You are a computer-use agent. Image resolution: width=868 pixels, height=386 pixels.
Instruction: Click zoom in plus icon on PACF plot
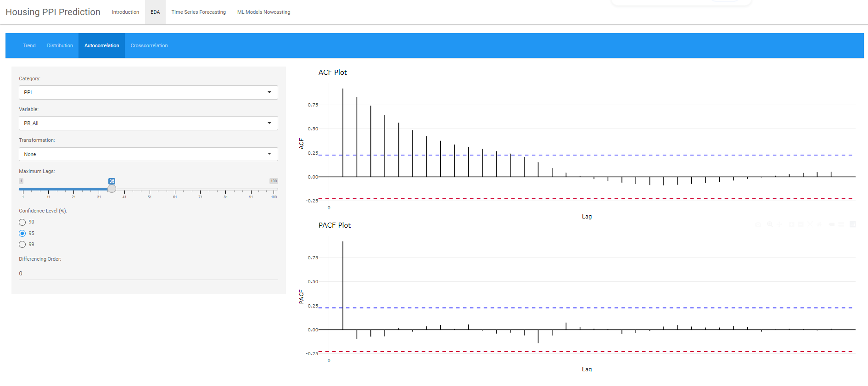tap(791, 224)
